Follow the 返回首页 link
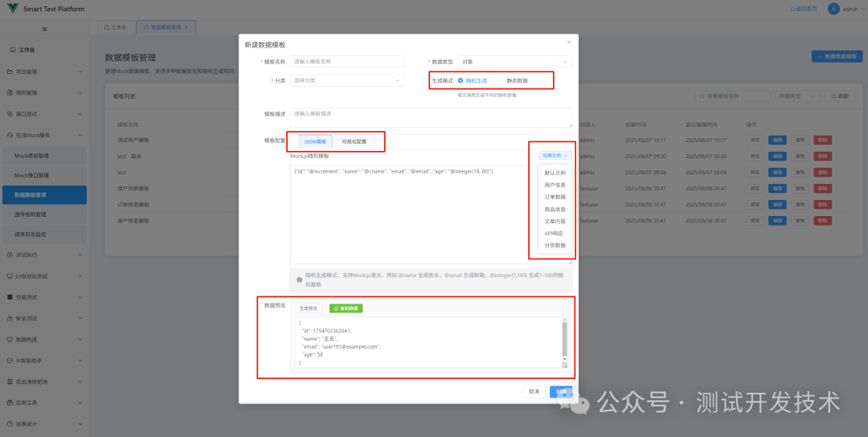Image resolution: width=868 pixels, height=437 pixels. pyautogui.click(x=805, y=9)
